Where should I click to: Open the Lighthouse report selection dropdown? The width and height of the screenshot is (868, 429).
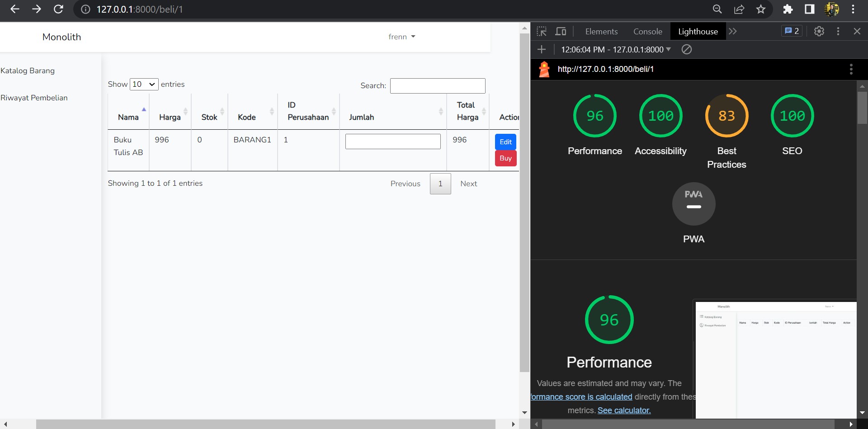616,49
